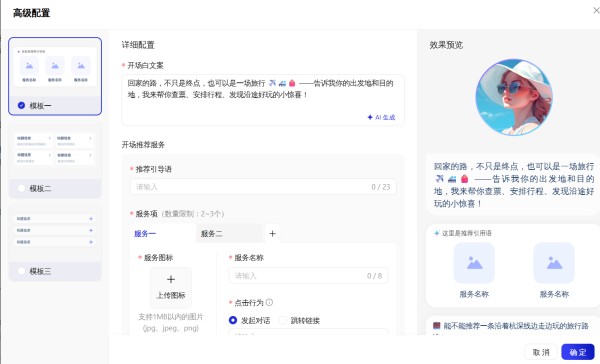600x364 pixels.
Task: Focus the 推荐引导语 input field
Action: pos(263,187)
